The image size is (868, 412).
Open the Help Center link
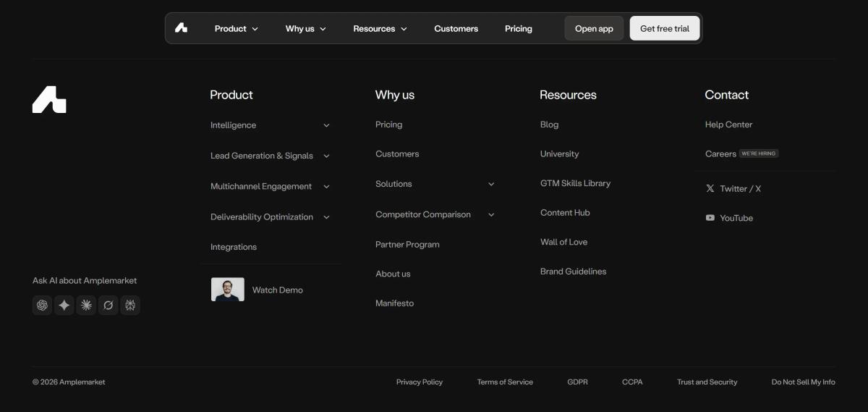click(x=728, y=125)
